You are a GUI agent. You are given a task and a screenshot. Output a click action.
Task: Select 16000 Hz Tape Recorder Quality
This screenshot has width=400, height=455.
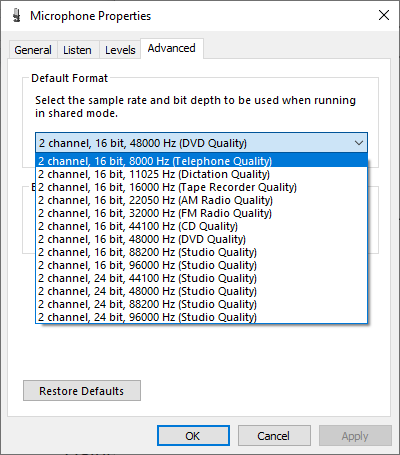[x=201, y=187]
